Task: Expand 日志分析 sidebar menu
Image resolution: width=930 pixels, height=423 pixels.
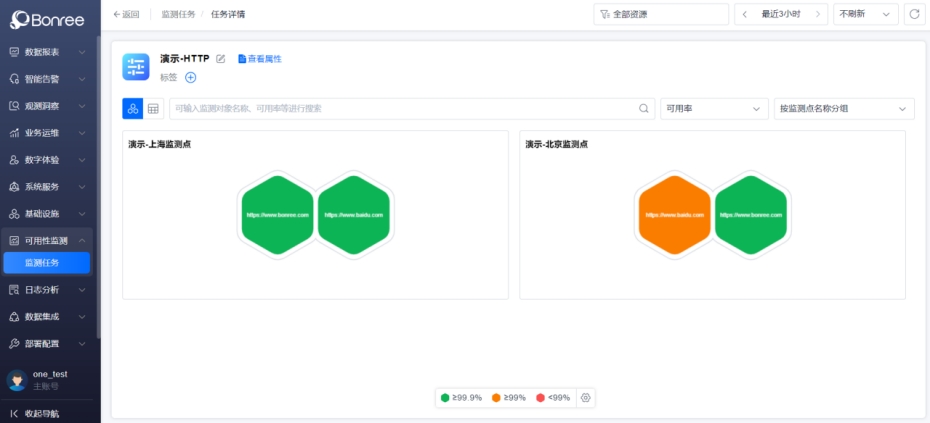Action: click(x=46, y=289)
